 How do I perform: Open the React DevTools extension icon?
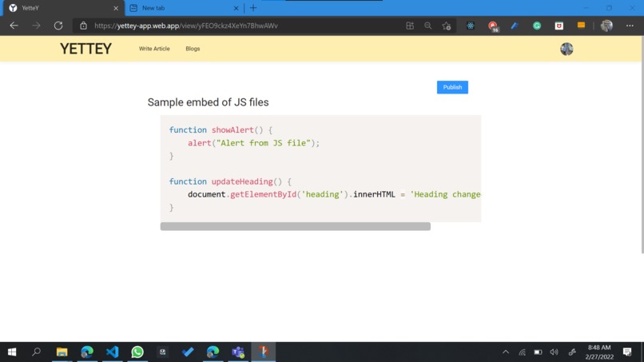click(471, 26)
